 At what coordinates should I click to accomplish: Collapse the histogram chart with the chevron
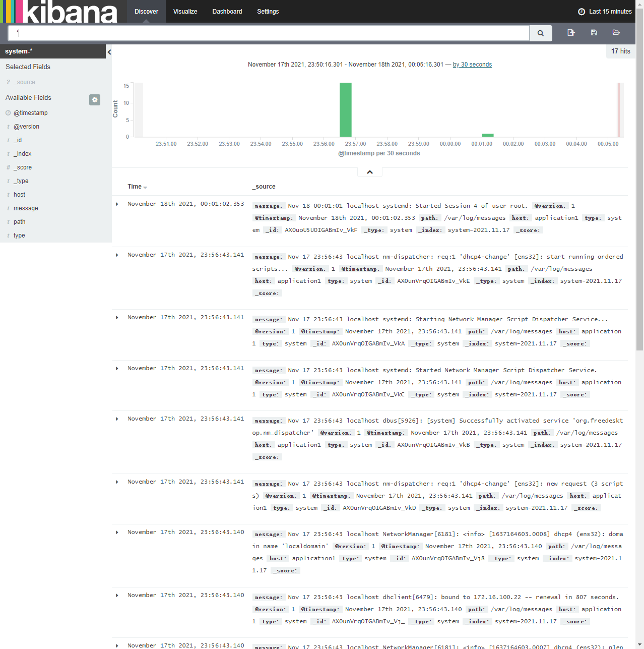click(x=370, y=172)
